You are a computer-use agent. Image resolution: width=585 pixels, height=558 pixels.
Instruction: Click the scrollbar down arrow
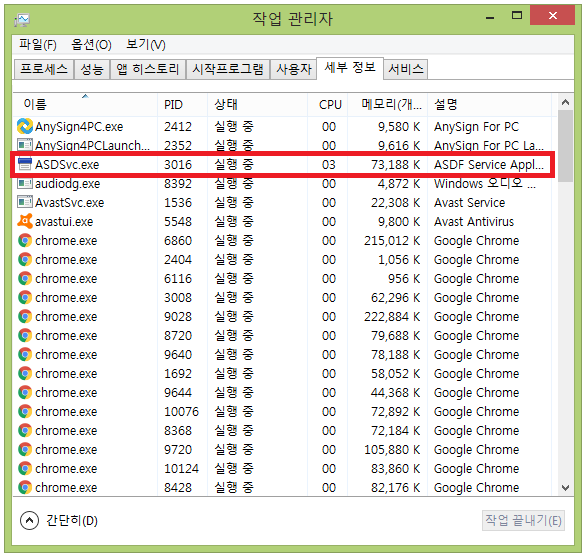click(x=565, y=488)
